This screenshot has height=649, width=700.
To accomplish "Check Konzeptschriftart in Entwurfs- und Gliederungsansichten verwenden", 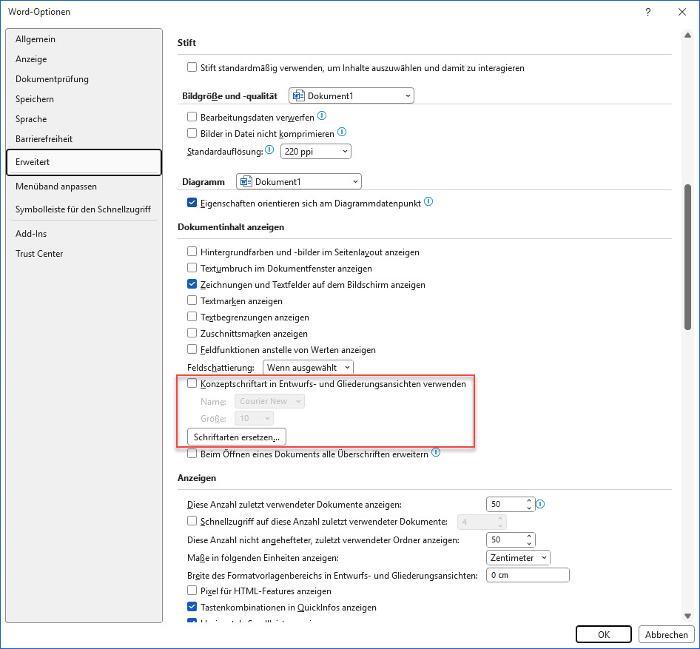I will tap(192, 383).
